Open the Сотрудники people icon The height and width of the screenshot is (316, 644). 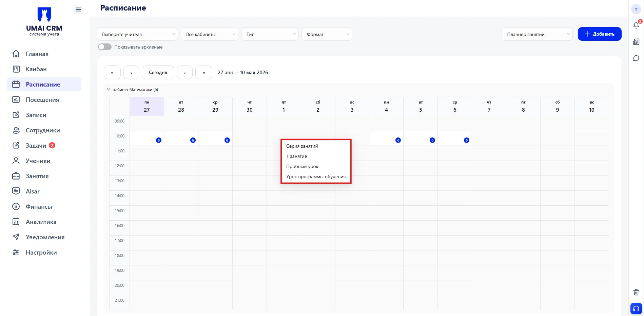pos(16,130)
